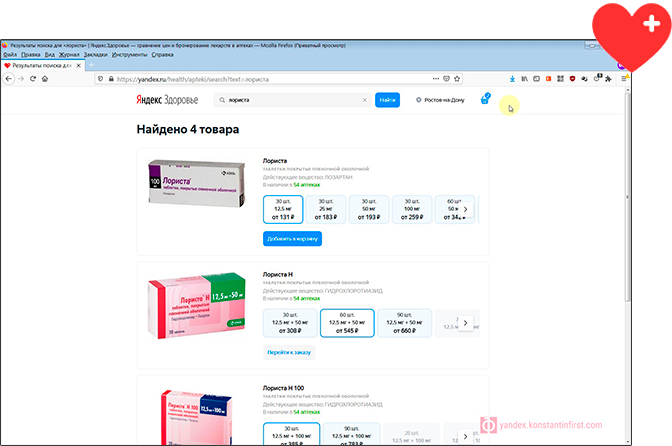Open the browser home page icon
The width and height of the screenshot is (672, 446).
tap(45, 79)
